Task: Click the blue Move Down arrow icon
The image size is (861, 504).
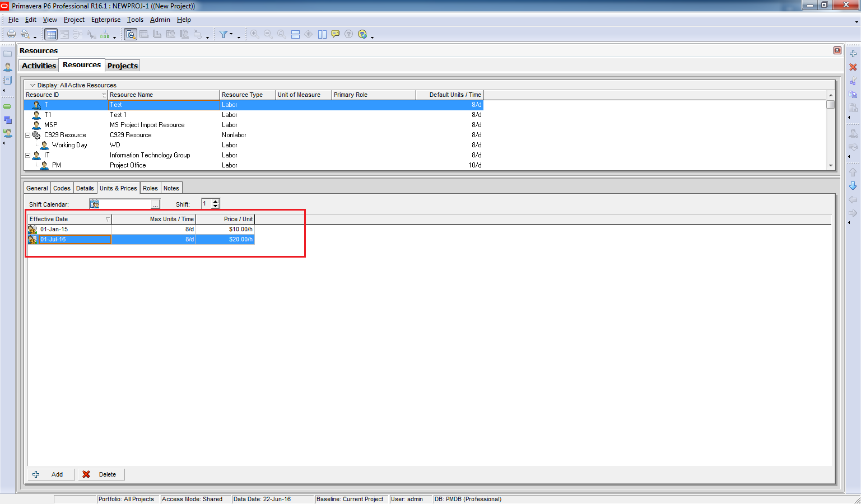Action: (853, 186)
